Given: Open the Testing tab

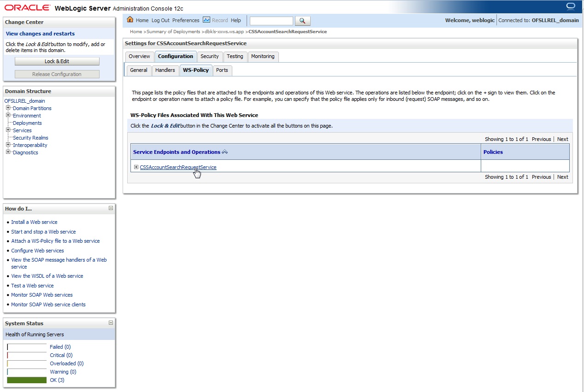Looking at the screenshot, I should (x=235, y=56).
